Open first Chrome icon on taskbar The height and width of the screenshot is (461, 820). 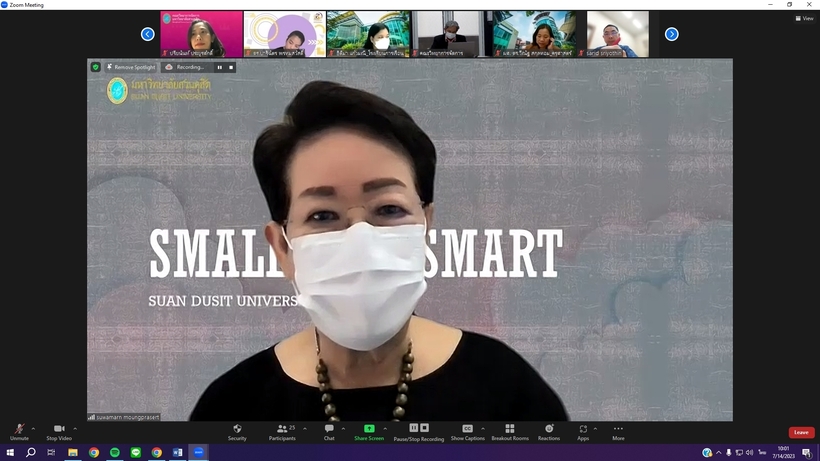pos(94,452)
